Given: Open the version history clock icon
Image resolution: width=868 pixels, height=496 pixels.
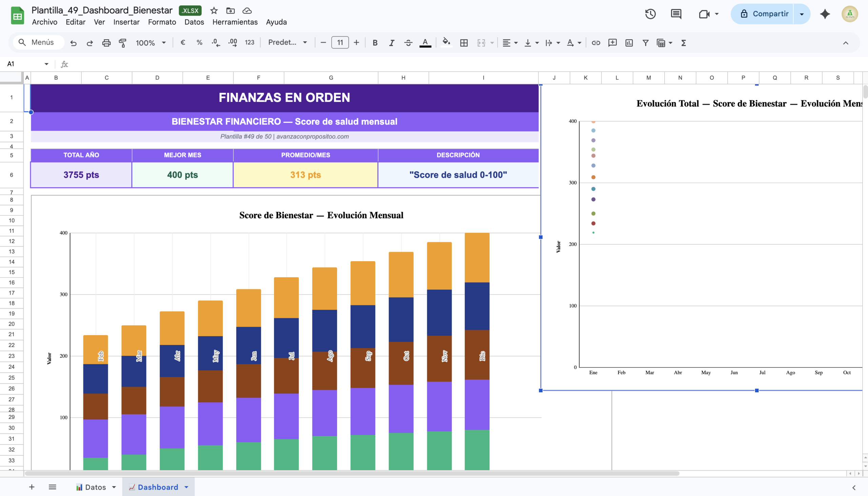Looking at the screenshot, I should coord(650,14).
